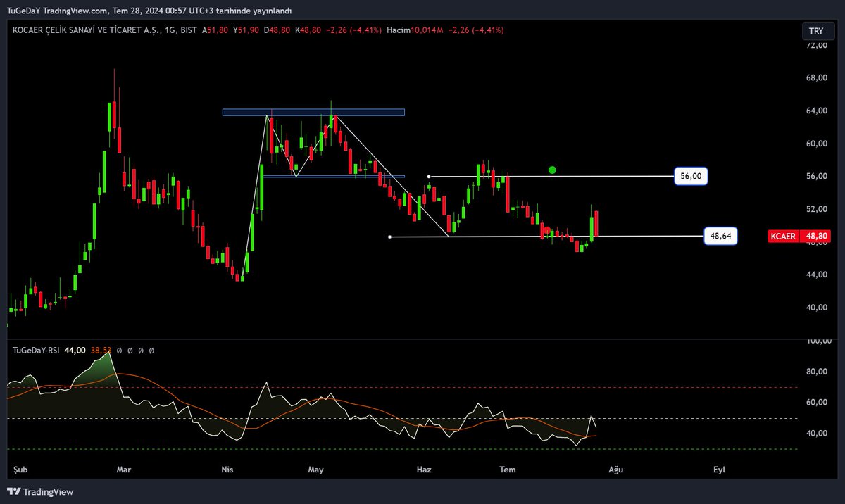Click the 60,00 price axis label
The image size is (845, 504).
817,143
